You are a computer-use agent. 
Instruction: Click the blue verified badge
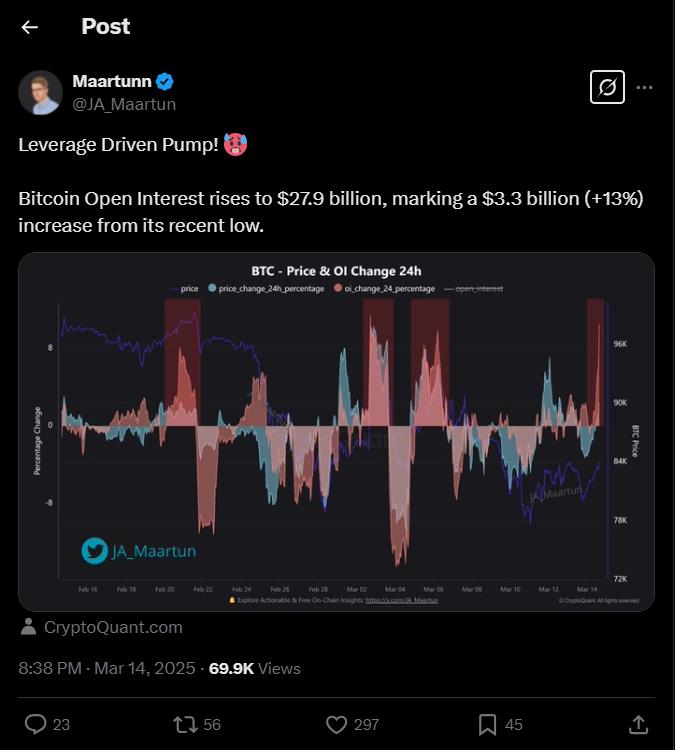click(x=165, y=82)
